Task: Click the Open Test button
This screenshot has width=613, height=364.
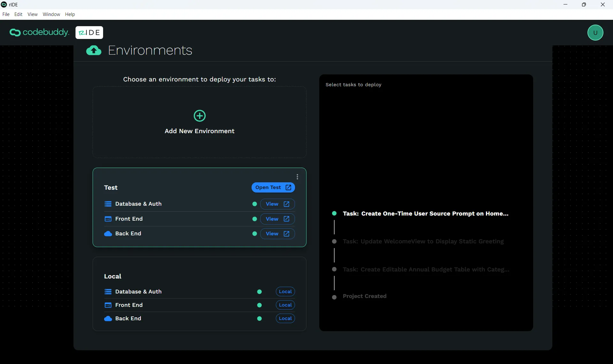Action: [273, 187]
